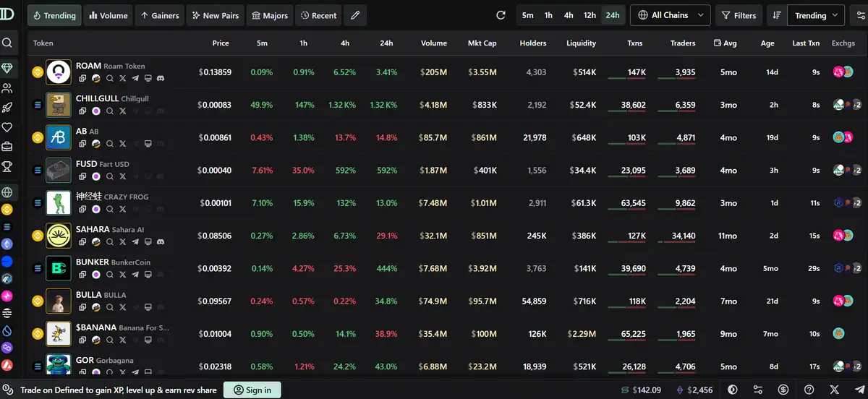Click the Sign in button

click(252, 390)
